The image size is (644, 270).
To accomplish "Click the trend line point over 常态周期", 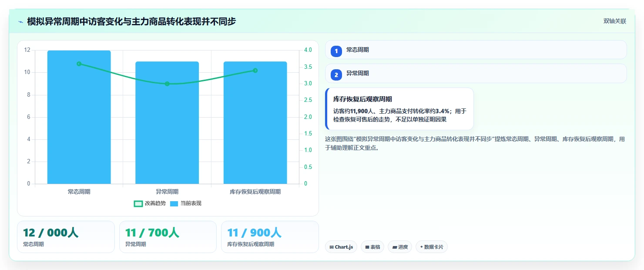I will pyautogui.click(x=79, y=64).
